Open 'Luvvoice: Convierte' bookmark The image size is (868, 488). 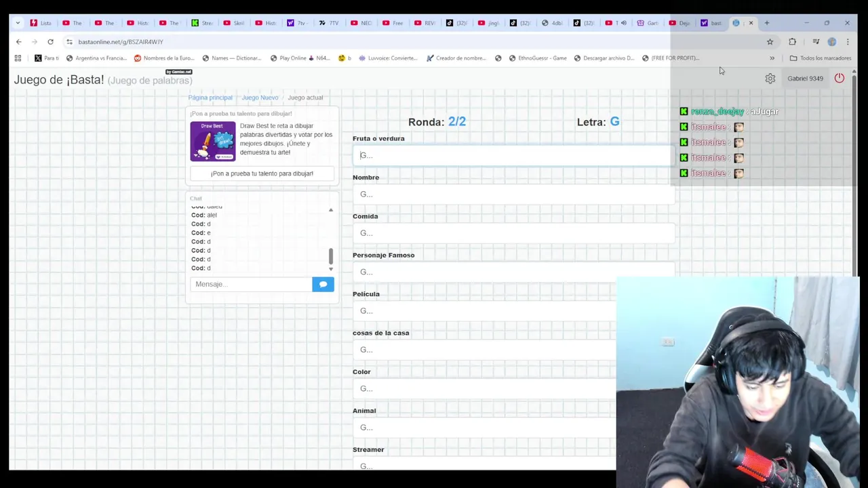tap(389, 58)
